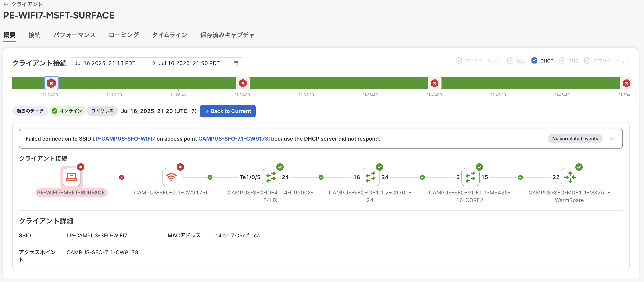Select the CAMPUS-SFO-MDF1.1-MX250-WarmSpare appliance icon

[x=570, y=177]
